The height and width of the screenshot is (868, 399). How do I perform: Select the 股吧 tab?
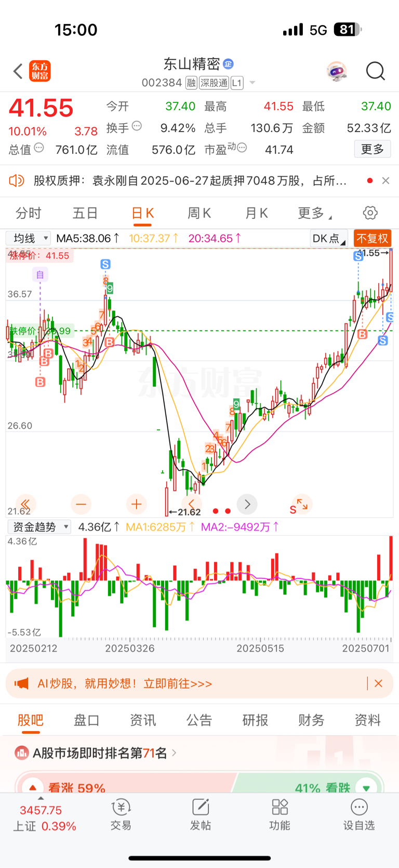(x=31, y=720)
